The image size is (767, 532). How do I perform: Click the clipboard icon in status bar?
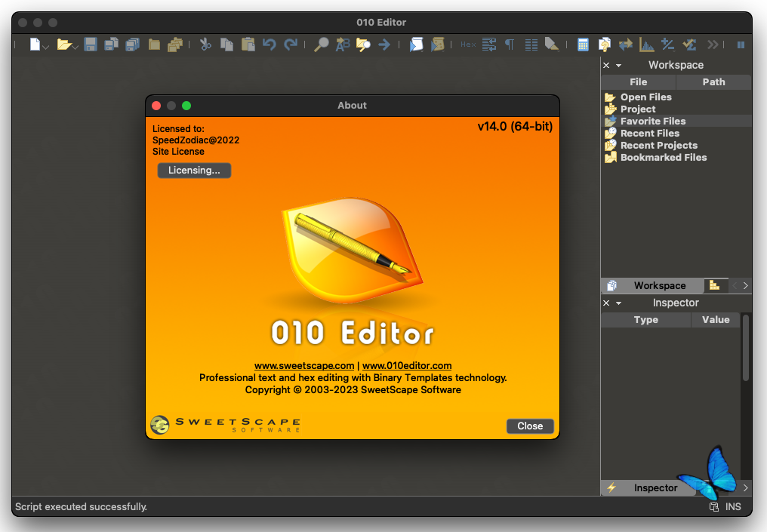(713, 506)
